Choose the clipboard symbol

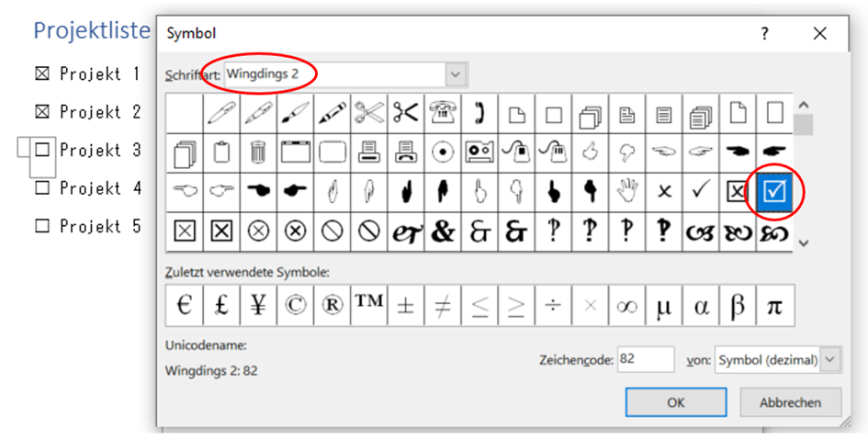221,152
